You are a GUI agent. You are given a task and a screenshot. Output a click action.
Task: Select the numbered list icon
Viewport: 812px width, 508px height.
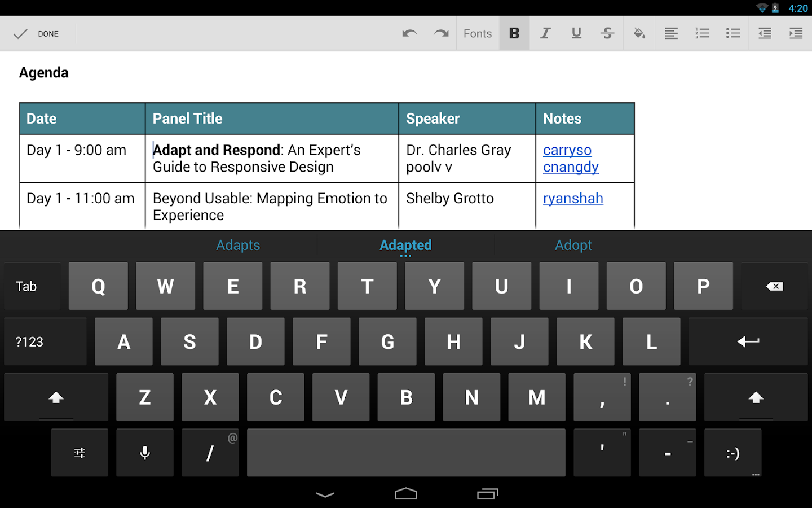click(x=702, y=33)
